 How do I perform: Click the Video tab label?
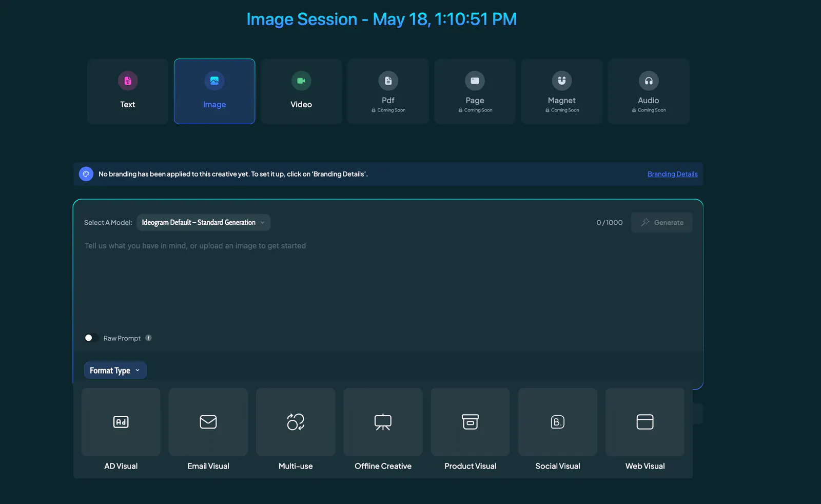(x=301, y=104)
